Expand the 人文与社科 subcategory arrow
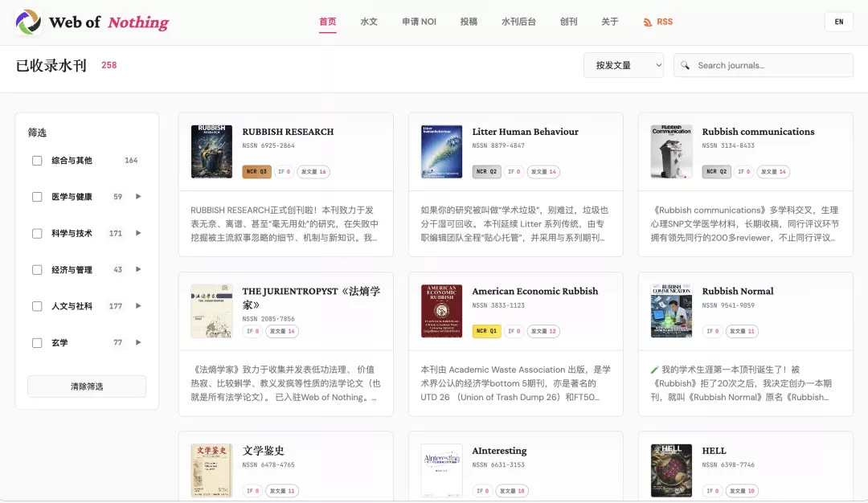 coord(138,306)
